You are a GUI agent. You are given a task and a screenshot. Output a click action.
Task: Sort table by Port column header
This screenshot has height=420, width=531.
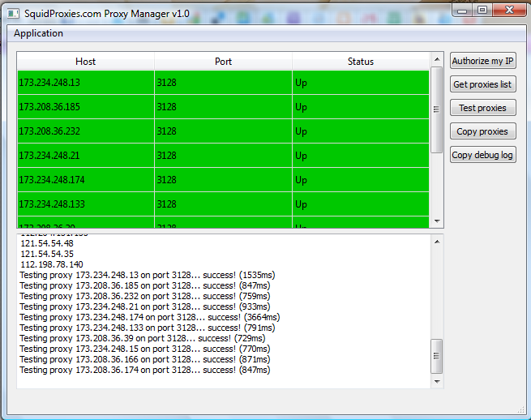click(223, 62)
